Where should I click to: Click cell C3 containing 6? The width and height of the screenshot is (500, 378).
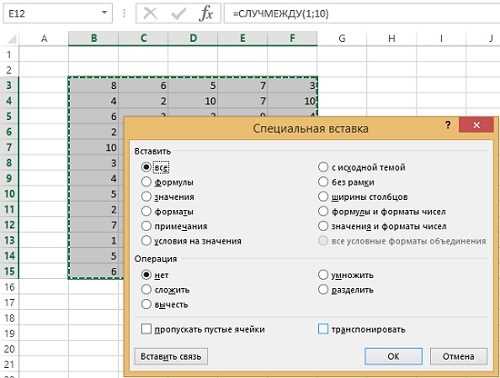point(143,85)
